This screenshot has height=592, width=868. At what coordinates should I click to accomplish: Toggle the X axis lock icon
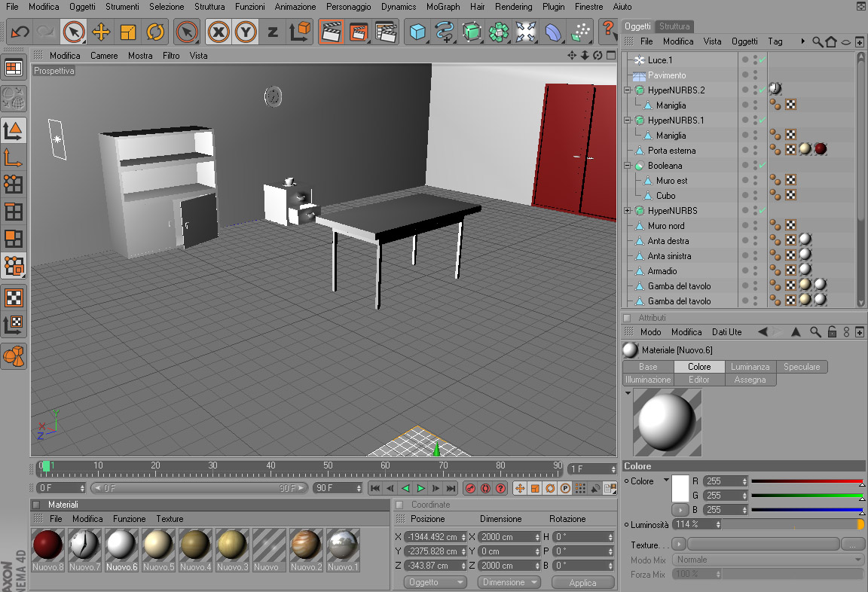coord(219,32)
